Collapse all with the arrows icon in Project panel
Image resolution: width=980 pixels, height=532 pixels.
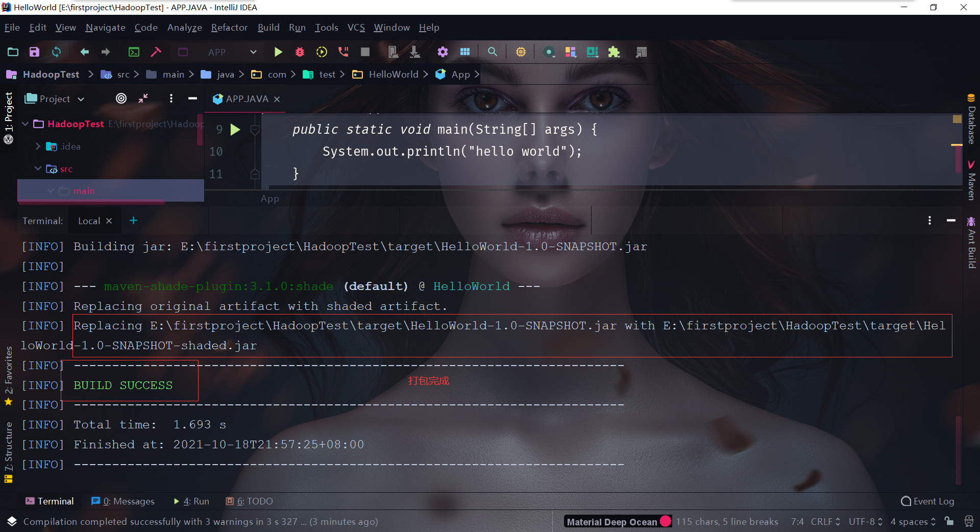pyautogui.click(x=143, y=99)
